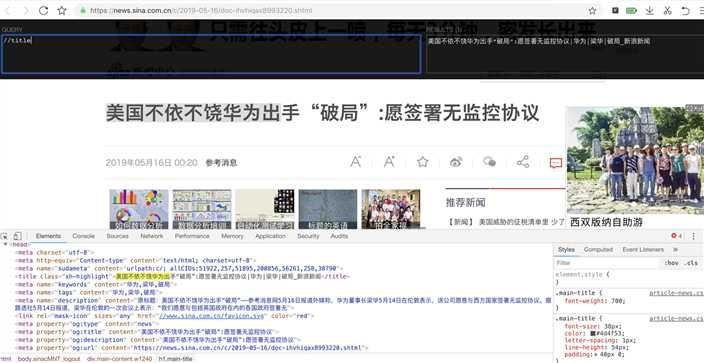Open the colorful charts thumbnail
The height and width of the screenshot is (363, 704).
pos(139,209)
